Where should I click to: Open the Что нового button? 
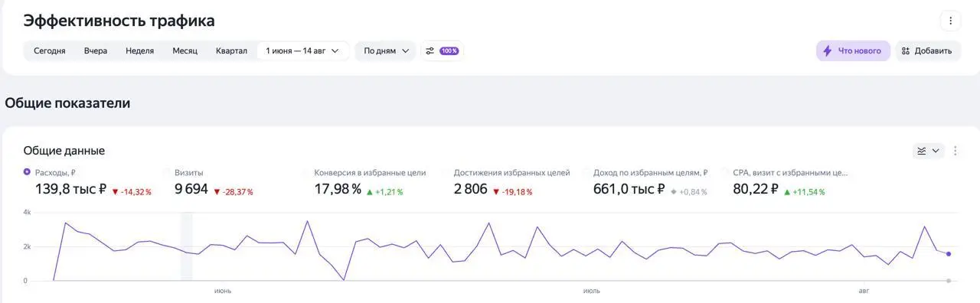tap(853, 51)
